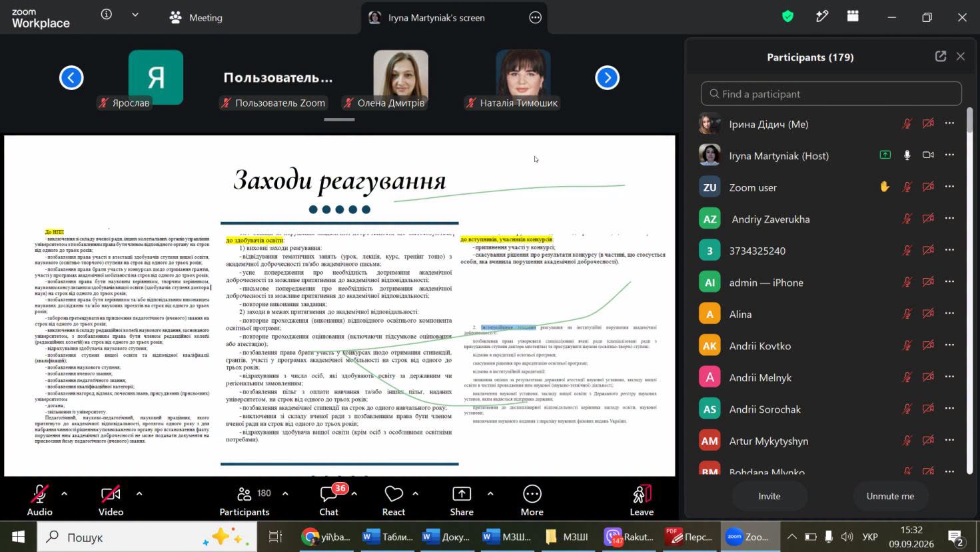
Task: Click the Share screen icon
Action: pos(462,494)
